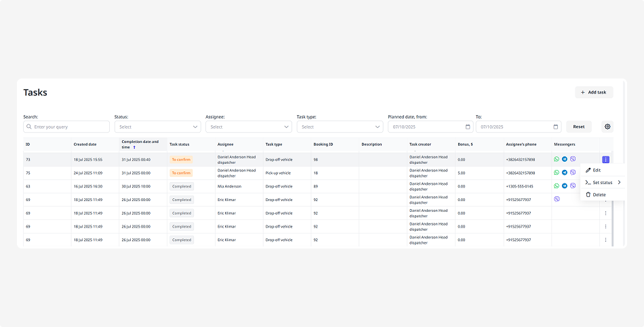Viewport: 644px width, 327px height.
Task: Choose Edit from the context menu
Action: (x=597, y=170)
